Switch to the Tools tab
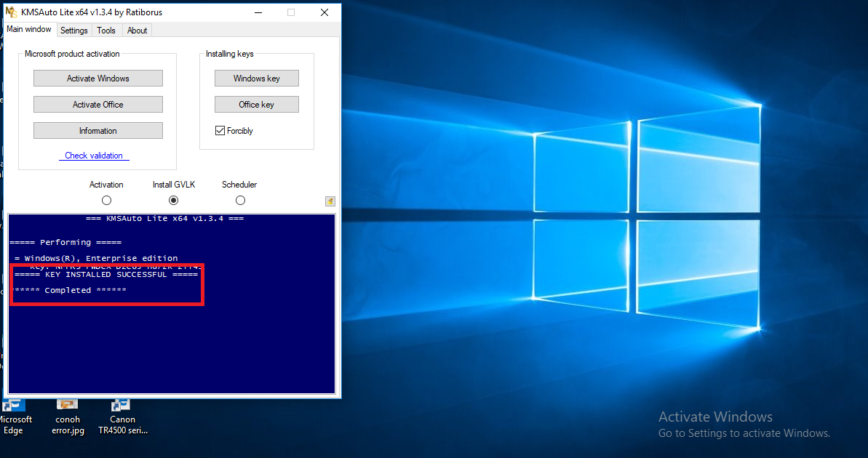 [106, 31]
